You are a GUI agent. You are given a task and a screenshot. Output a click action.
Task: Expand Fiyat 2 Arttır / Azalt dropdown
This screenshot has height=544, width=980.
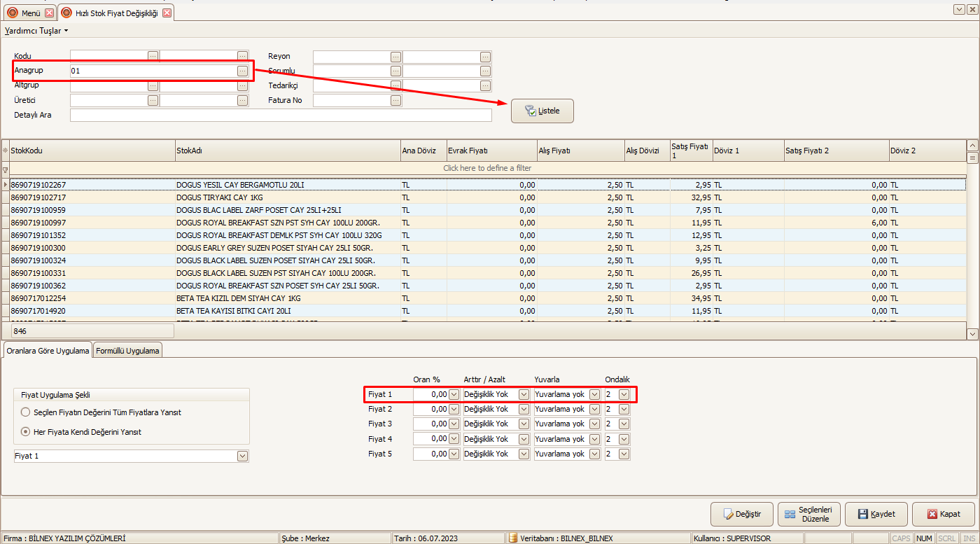(x=524, y=409)
